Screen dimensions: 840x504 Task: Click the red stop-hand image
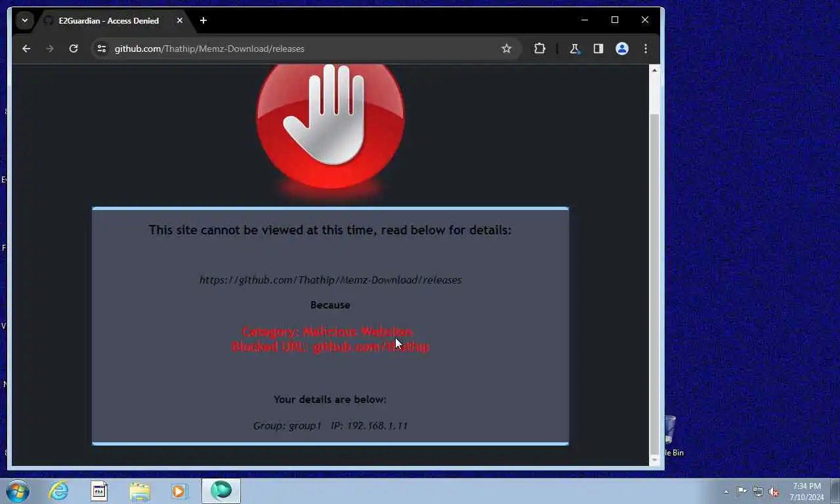click(x=330, y=126)
